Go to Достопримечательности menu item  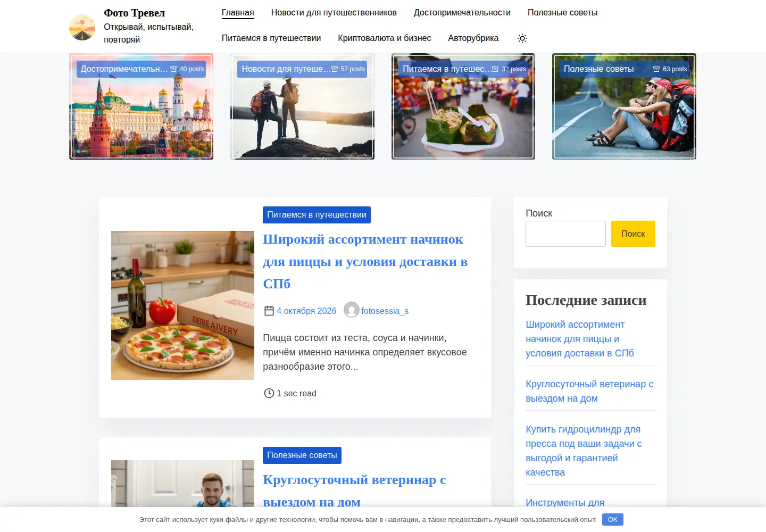click(x=462, y=13)
